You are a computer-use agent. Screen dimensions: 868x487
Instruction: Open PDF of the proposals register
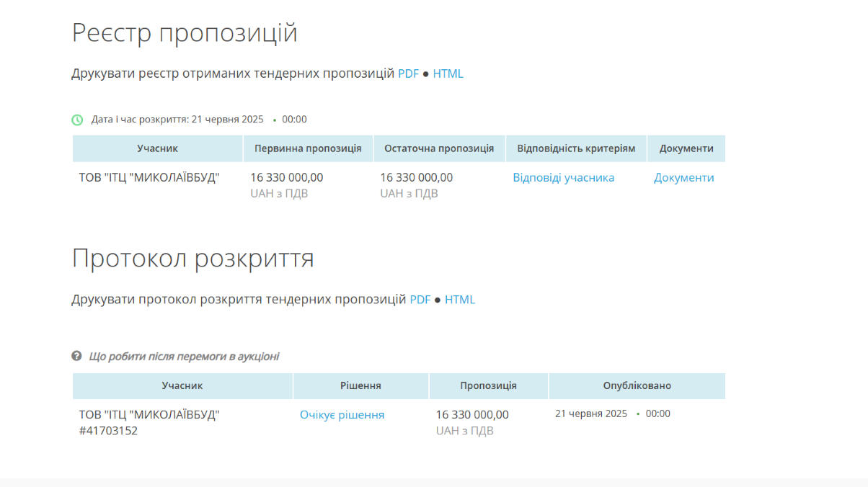coord(408,73)
